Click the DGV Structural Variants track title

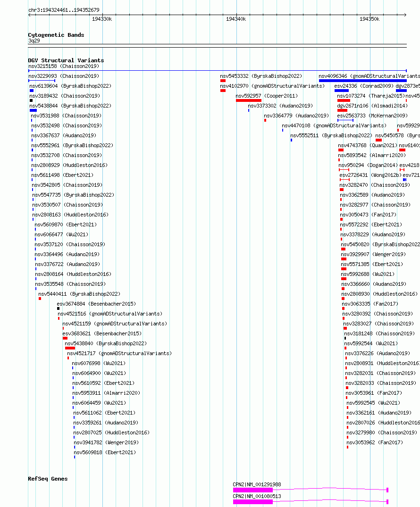click(66, 60)
